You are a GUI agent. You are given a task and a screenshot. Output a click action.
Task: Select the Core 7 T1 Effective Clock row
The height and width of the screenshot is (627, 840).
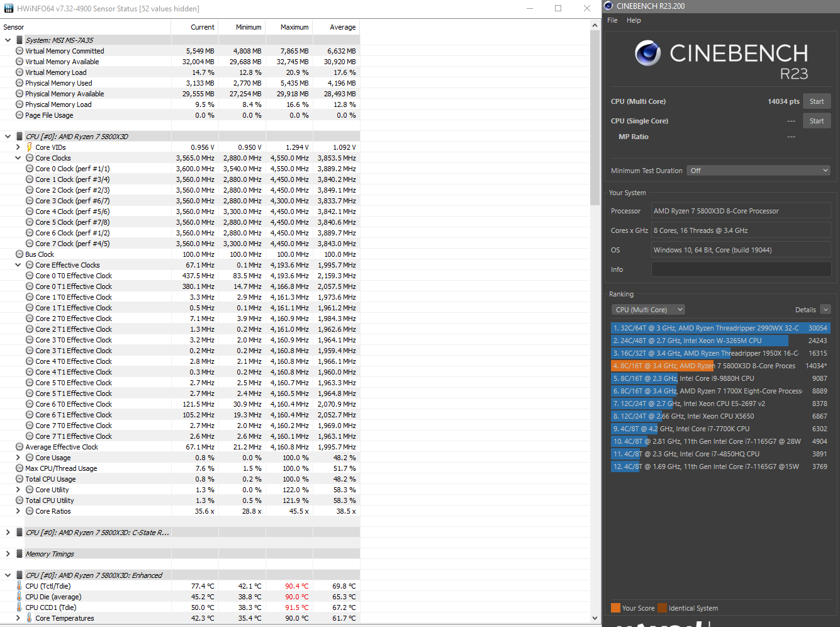[x=180, y=436]
